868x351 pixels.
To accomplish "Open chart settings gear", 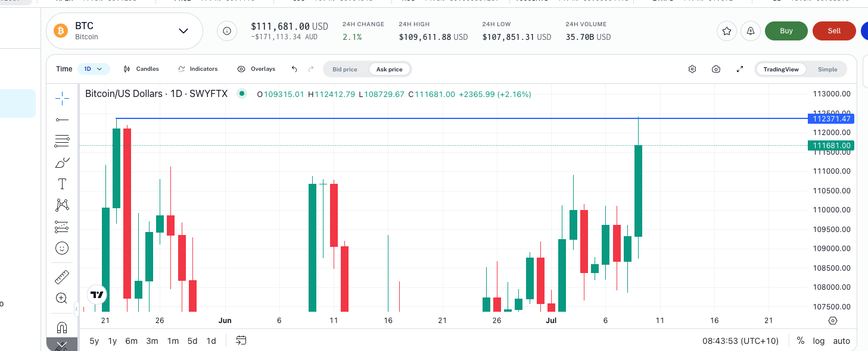I will 692,69.
